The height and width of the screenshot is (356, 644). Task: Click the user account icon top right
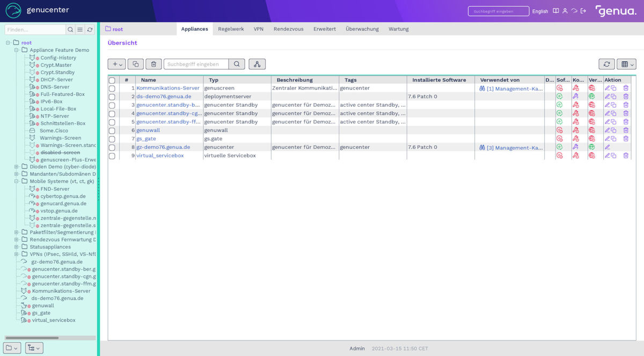click(565, 10)
